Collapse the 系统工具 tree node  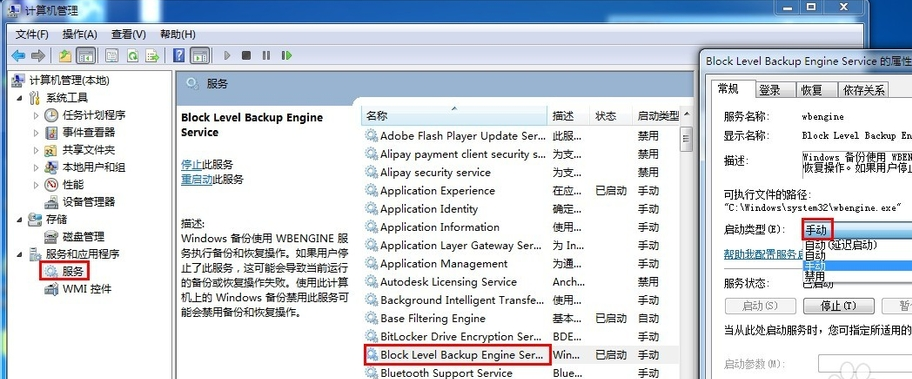coord(20,98)
